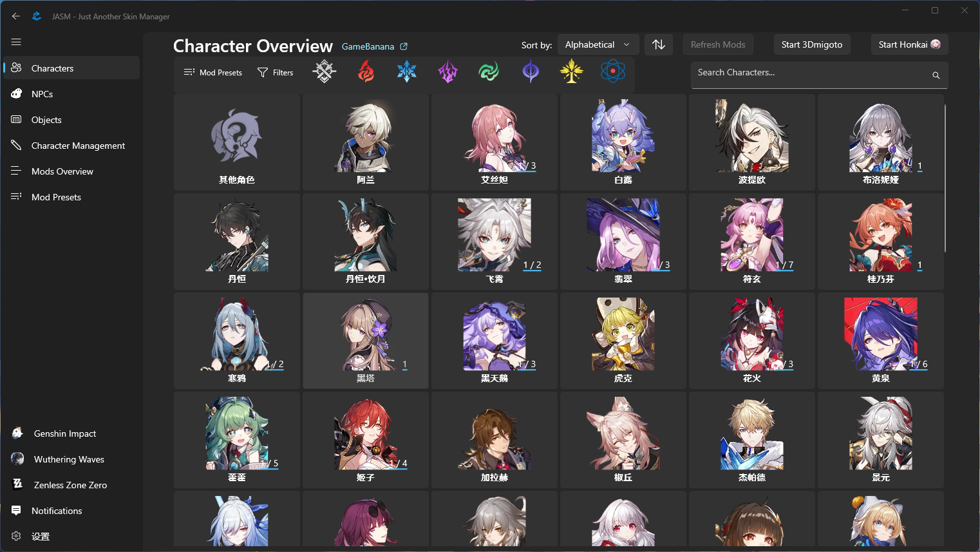Filter by the blue atom element icon

613,71
